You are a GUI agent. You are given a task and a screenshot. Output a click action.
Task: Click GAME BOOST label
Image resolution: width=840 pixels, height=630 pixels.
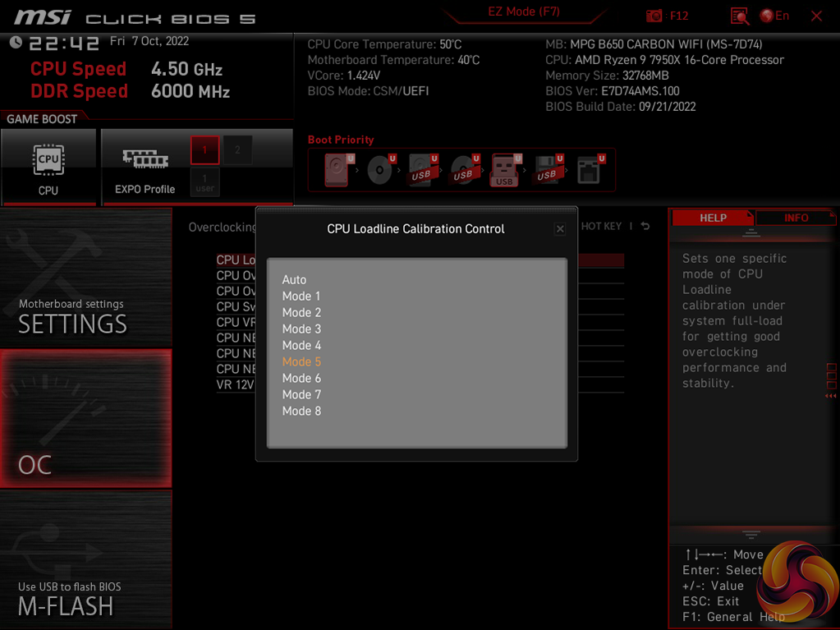coord(42,119)
